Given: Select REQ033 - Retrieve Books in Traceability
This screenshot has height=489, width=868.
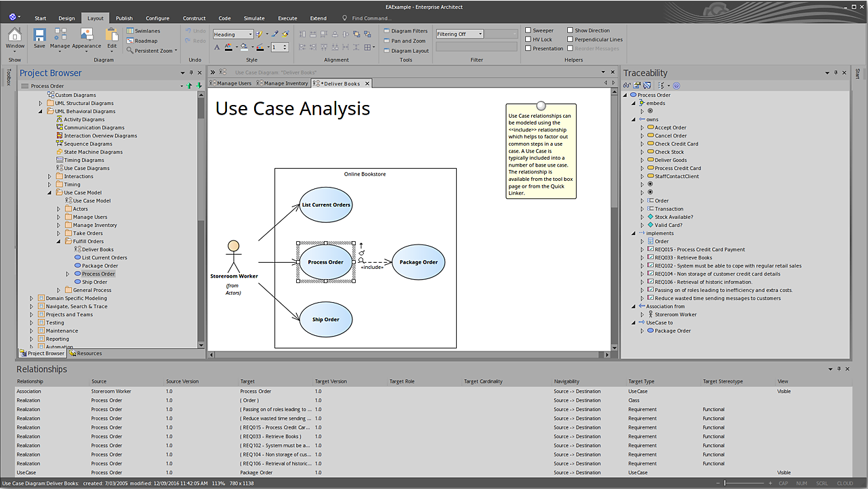Looking at the screenshot, I should 684,257.
